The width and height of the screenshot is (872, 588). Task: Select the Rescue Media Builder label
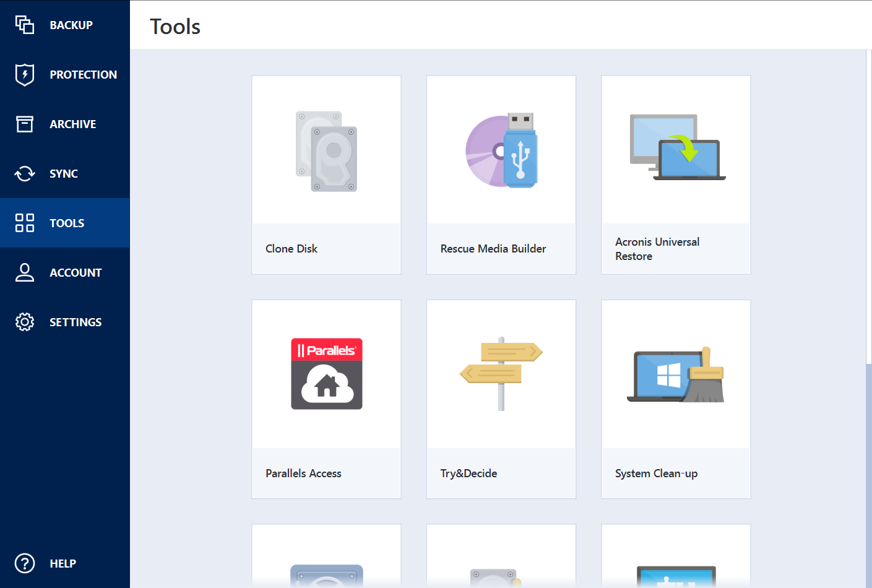click(493, 249)
